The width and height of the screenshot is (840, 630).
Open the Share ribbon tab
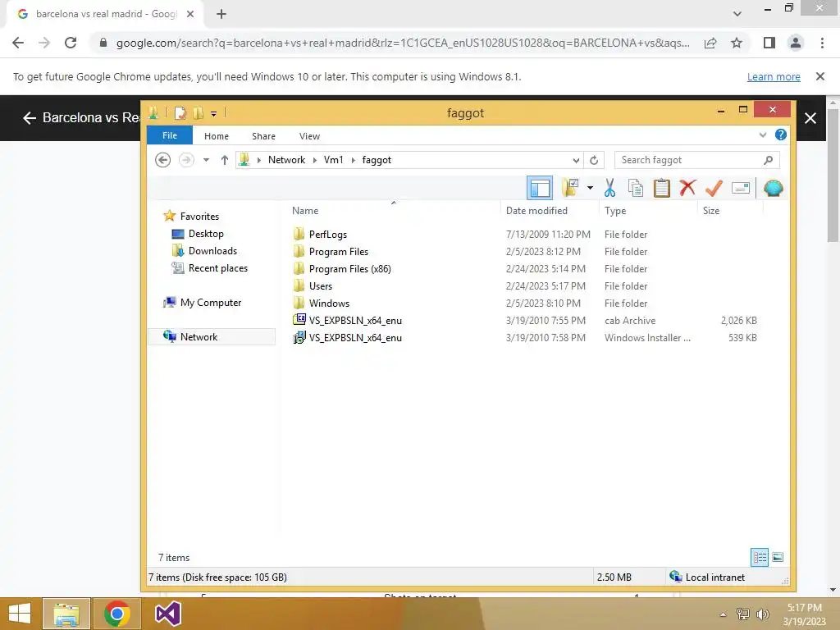(x=263, y=136)
